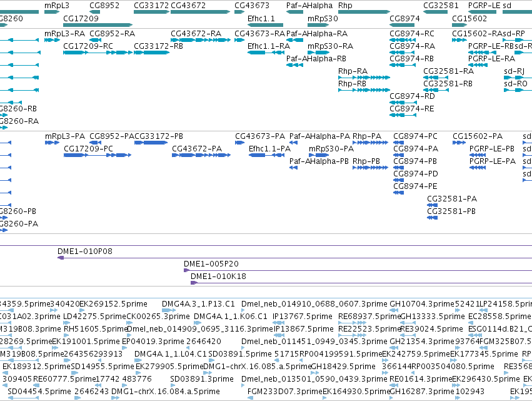Open the CG43673-PA protein label
The width and height of the screenshot is (532, 401).
[x=260, y=136]
